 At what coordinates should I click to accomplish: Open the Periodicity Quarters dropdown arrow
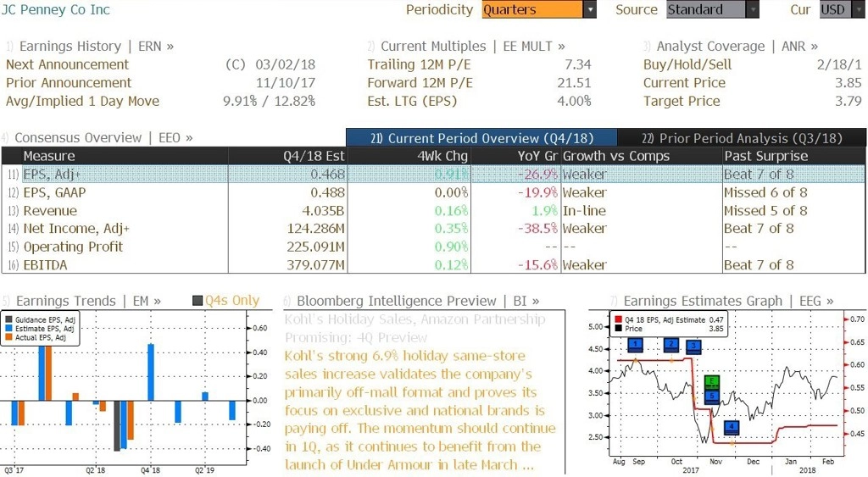click(590, 9)
